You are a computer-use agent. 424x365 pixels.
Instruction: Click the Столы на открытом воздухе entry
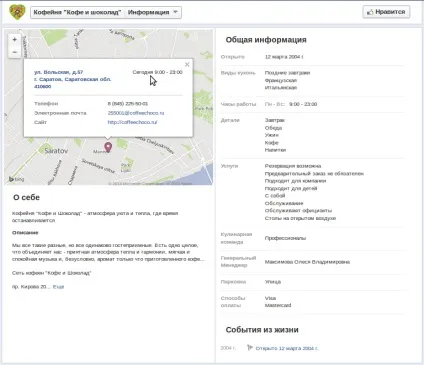(x=300, y=218)
